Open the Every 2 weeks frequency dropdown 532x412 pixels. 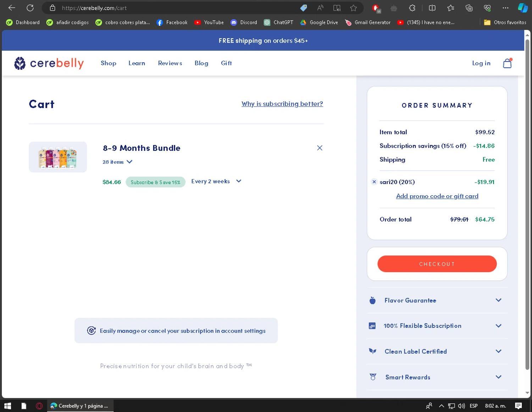[216, 181]
